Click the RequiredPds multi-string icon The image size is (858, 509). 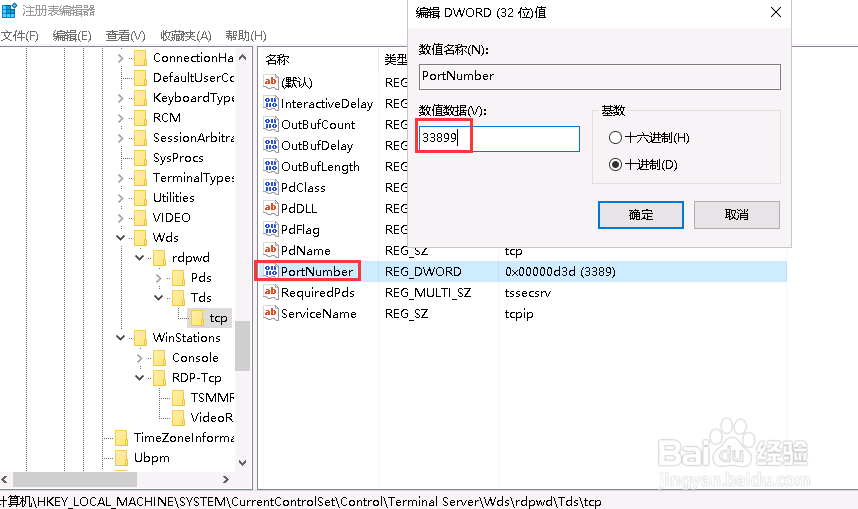[270, 292]
